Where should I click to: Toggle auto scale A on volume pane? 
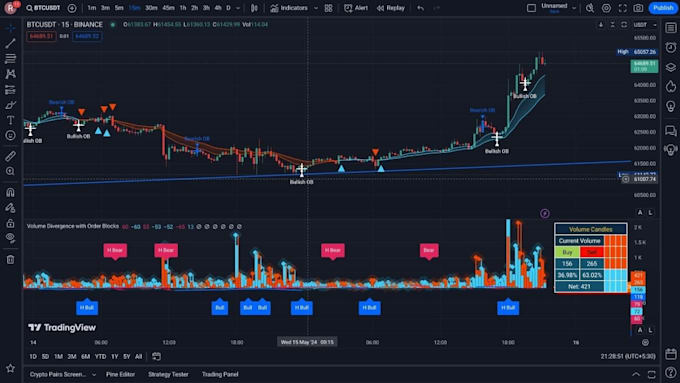[x=640, y=330]
